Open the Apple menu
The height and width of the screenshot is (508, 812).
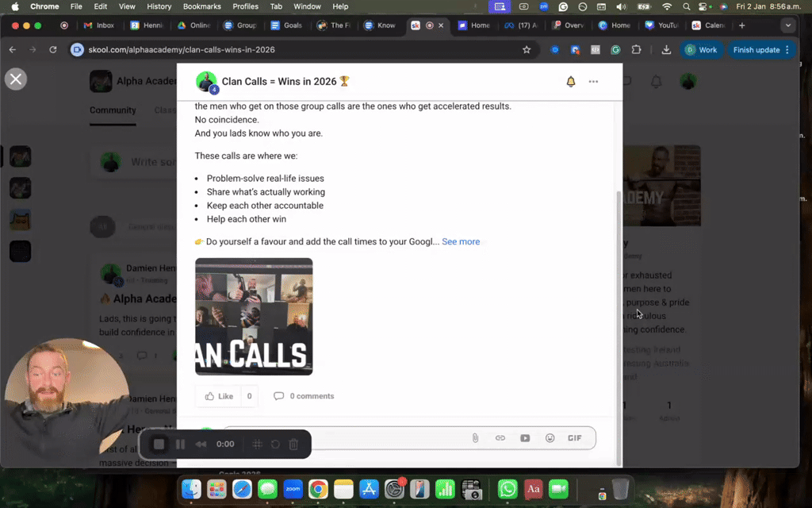coord(15,6)
